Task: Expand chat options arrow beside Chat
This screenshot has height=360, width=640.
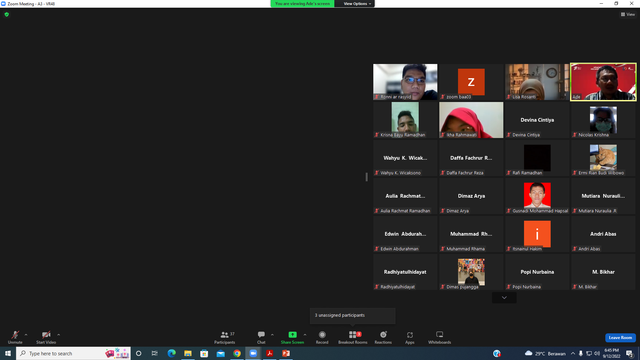Action: (x=272, y=335)
